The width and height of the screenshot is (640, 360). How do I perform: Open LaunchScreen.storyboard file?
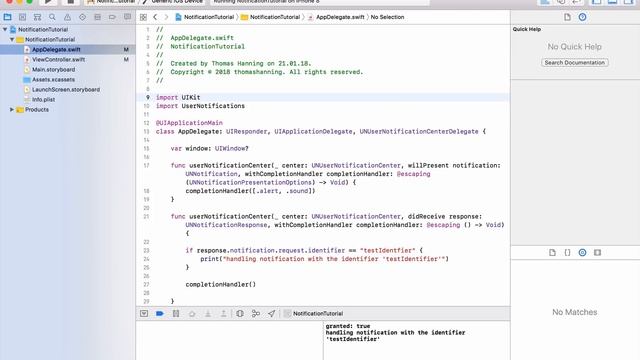coord(67,89)
